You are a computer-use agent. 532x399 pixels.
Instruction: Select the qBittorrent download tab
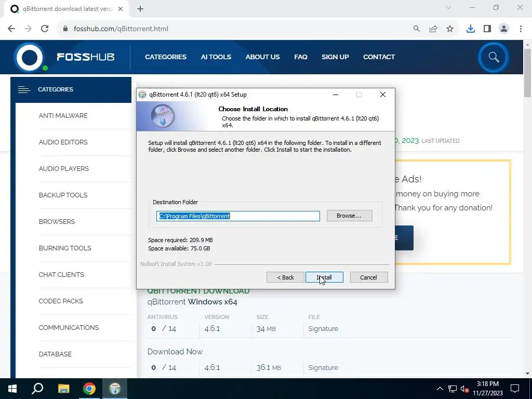click(x=66, y=9)
